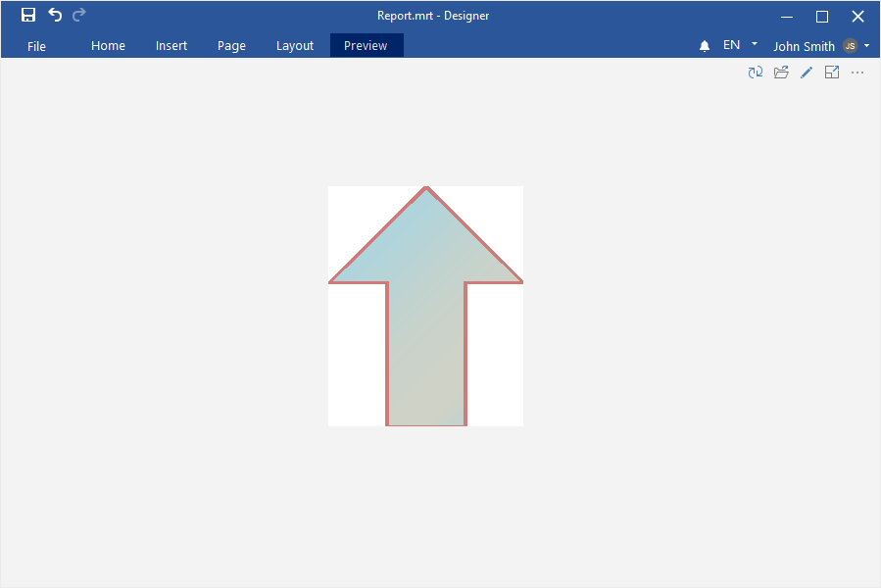Viewport: 881px width, 588px height.
Task: Click the up arrow shape in preview
Action: [x=426, y=314]
